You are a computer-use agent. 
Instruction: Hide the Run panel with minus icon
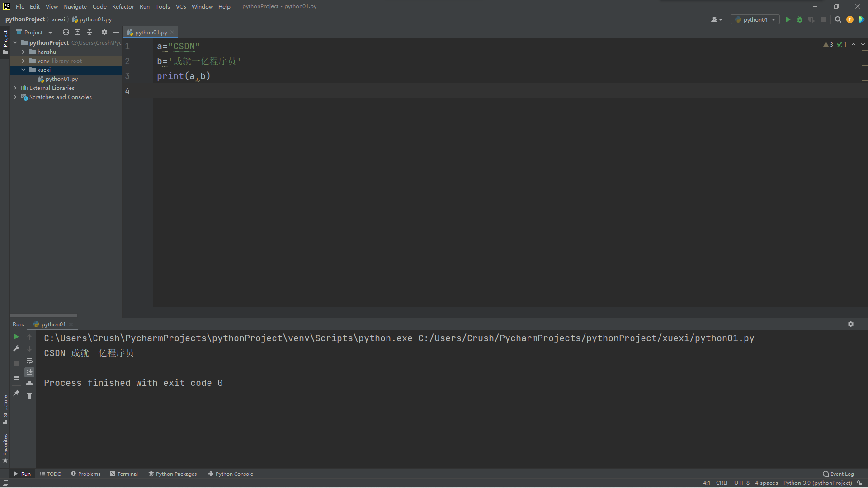[863, 324]
